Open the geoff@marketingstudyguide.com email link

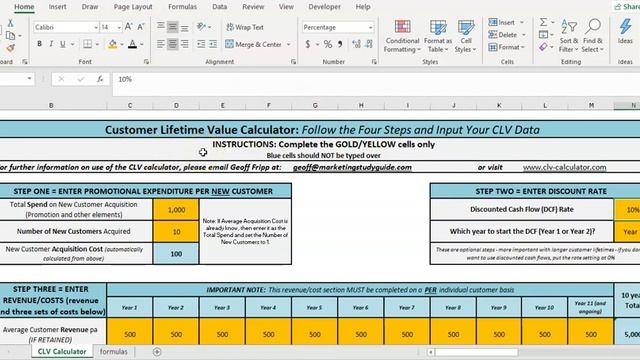(352, 167)
